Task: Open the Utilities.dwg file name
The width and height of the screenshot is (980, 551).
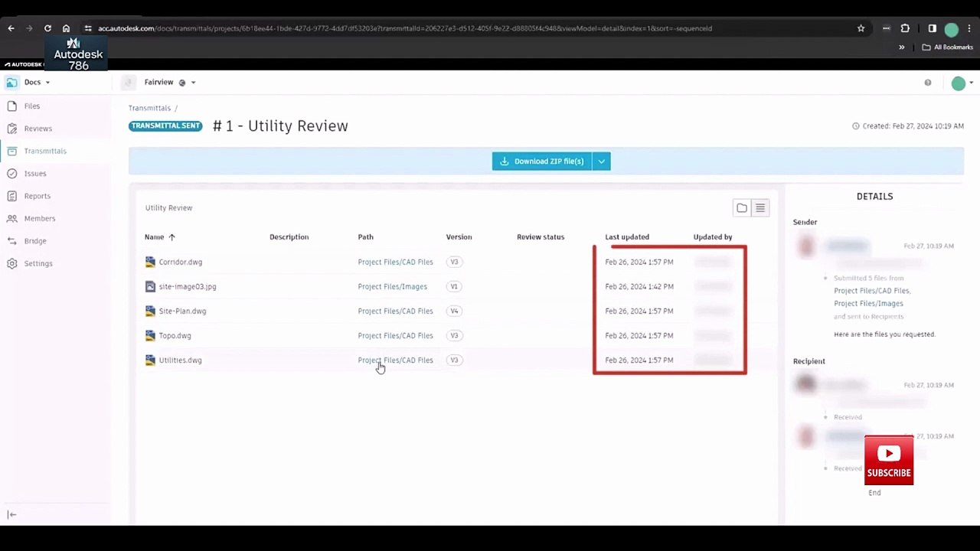Action: coord(181,360)
